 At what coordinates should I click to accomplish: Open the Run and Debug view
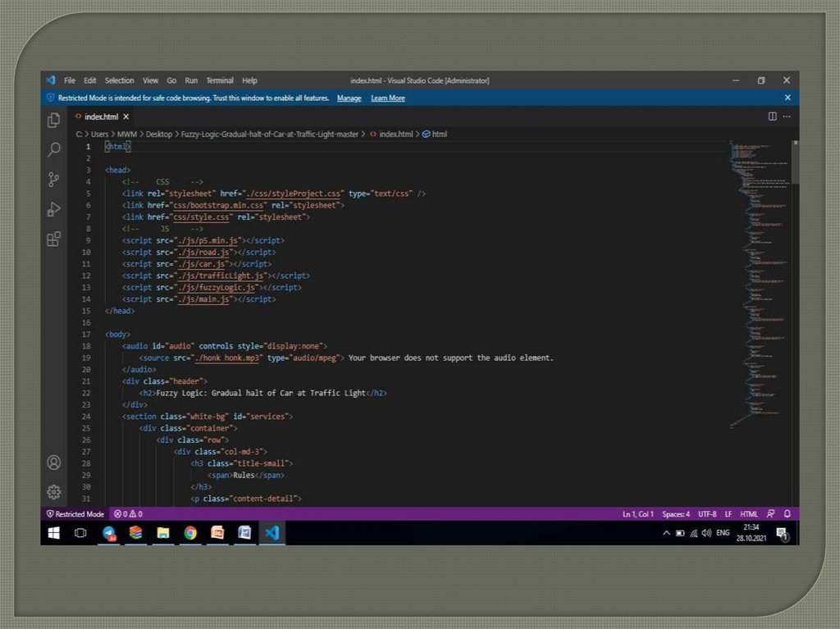[53, 209]
